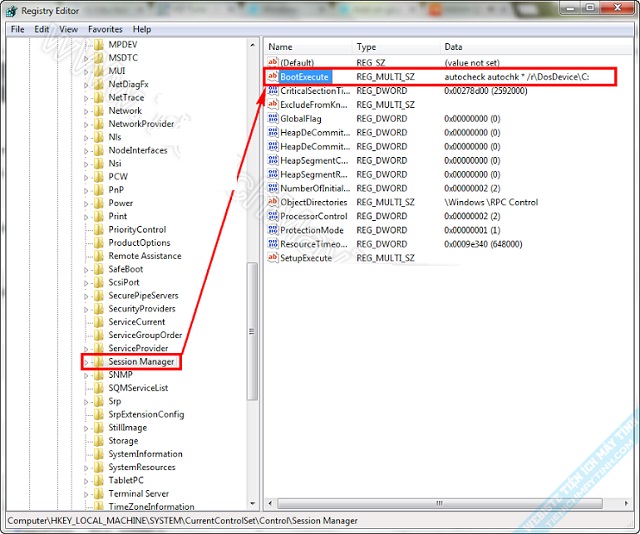Click the ProtectionMode DWORD icon
This screenshot has height=534, width=640.
[273, 230]
